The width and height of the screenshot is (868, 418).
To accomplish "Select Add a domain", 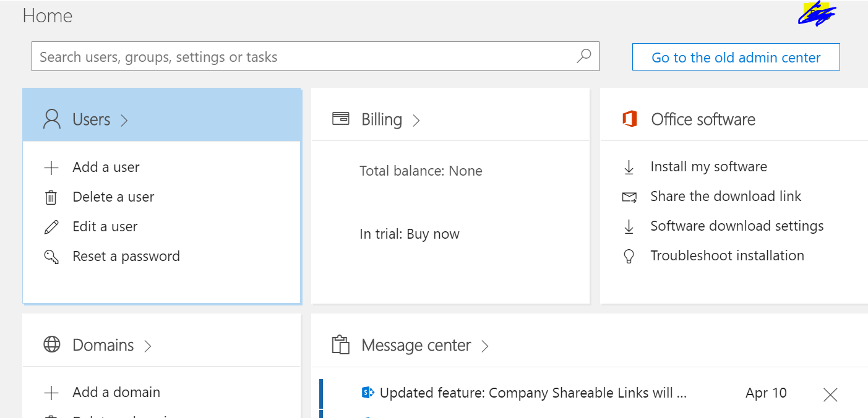I will 116,392.
